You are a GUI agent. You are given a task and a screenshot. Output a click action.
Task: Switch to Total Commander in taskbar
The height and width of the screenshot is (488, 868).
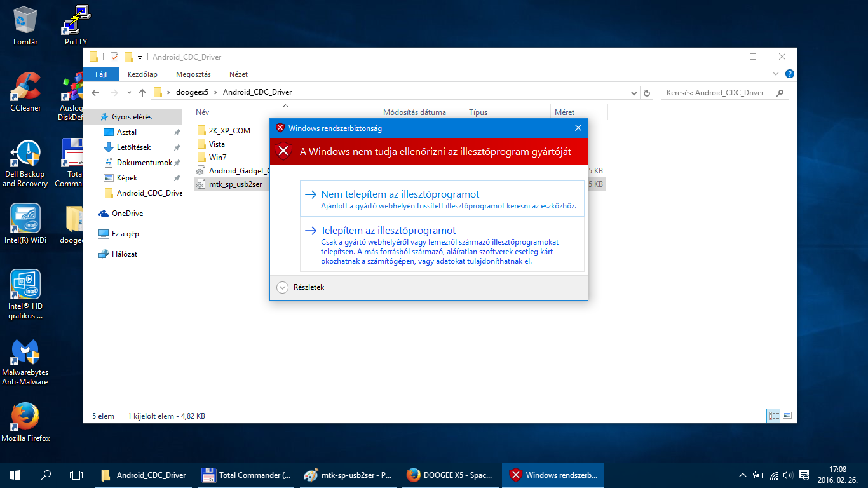click(x=246, y=475)
